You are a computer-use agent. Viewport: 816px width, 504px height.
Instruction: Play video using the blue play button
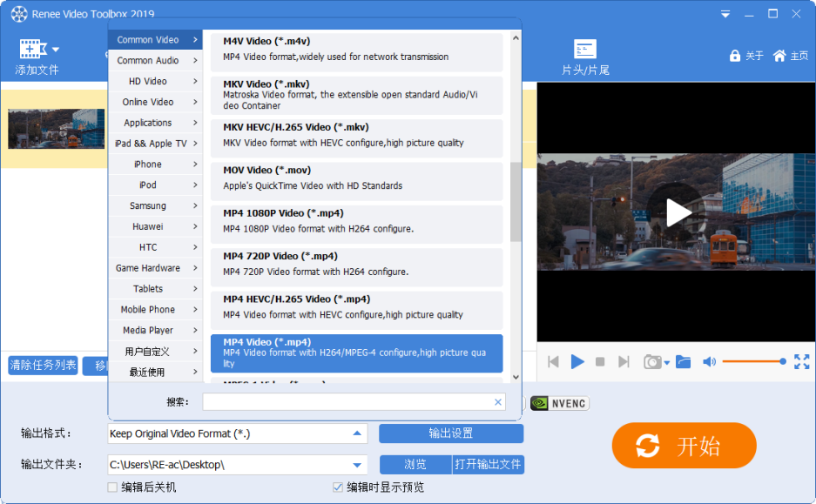pos(577,361)
